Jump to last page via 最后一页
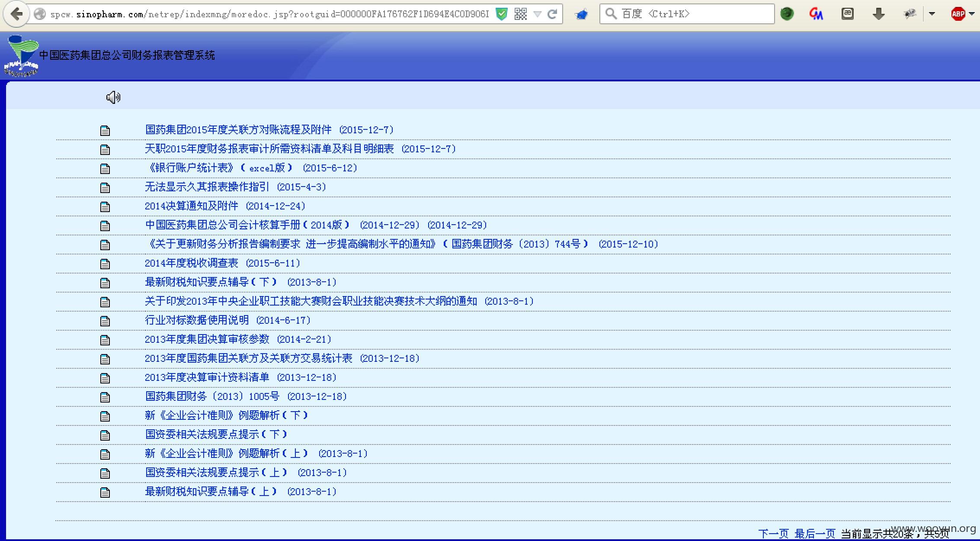This screenshot has width=980, height=541. pos(815,533)
